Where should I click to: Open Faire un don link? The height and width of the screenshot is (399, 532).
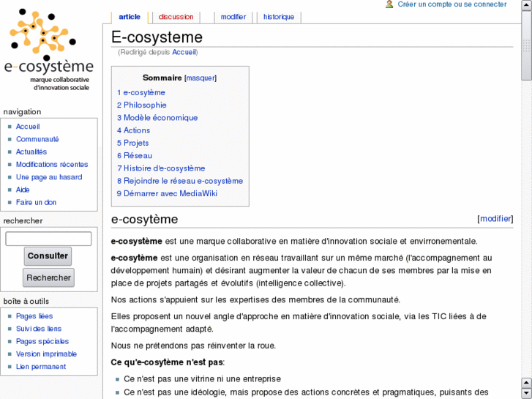tap(37, 202)
